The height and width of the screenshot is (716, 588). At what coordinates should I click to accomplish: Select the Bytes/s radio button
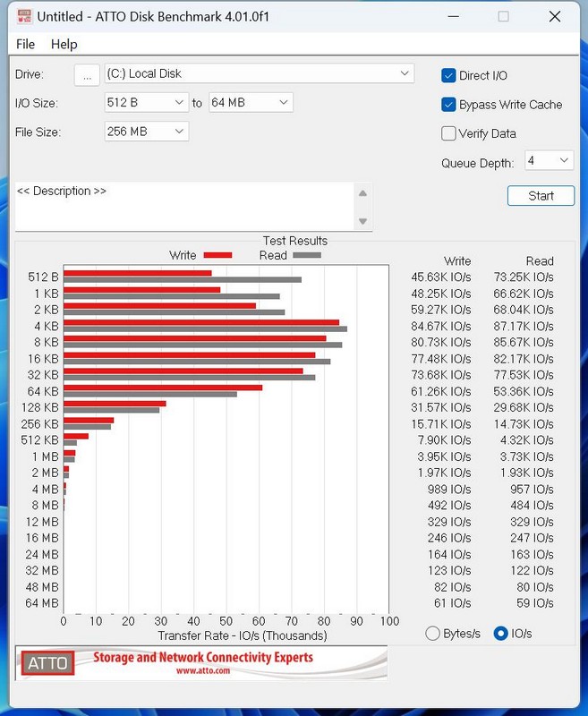coord(433,634)
